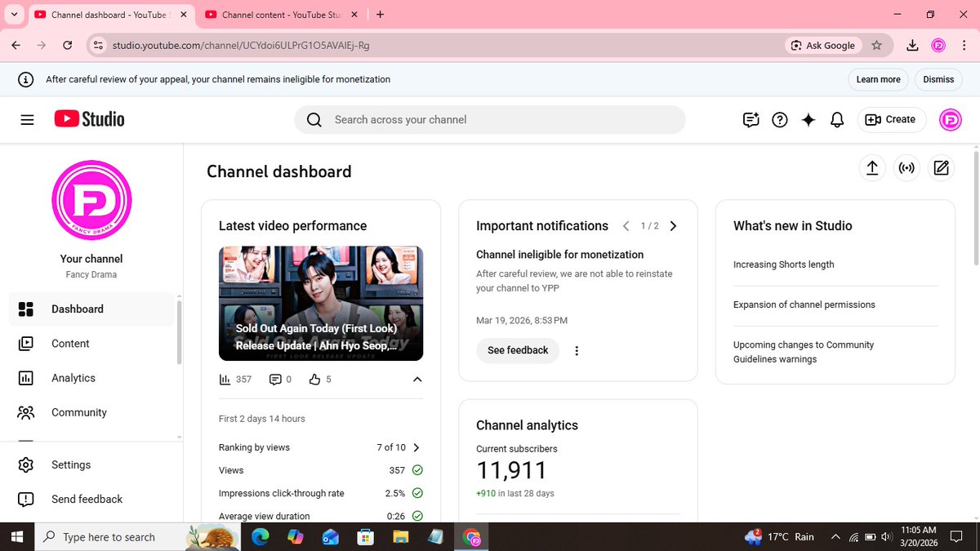Reload the page with browser refresh icon

[68, 46]
